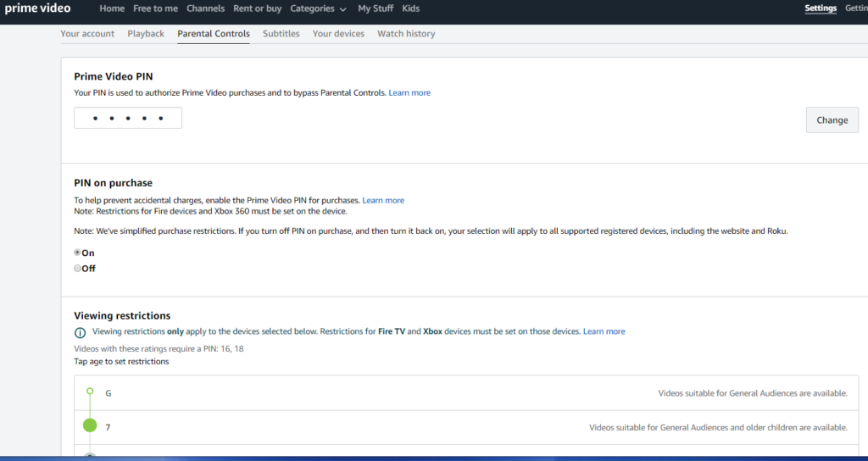Click the Change PIN button
Viewport: 868px width, 461px height.
point(832,120)
